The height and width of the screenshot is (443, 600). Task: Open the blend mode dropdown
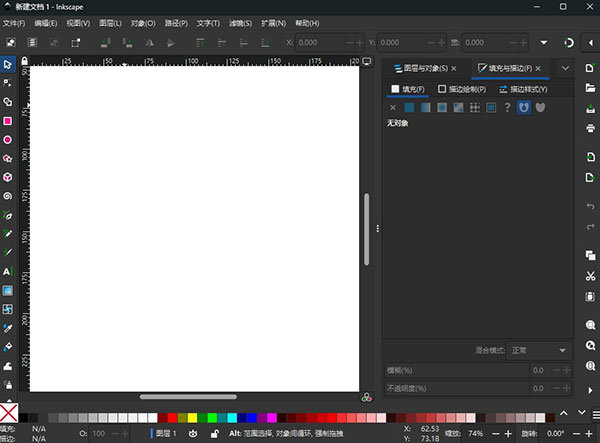540,351
